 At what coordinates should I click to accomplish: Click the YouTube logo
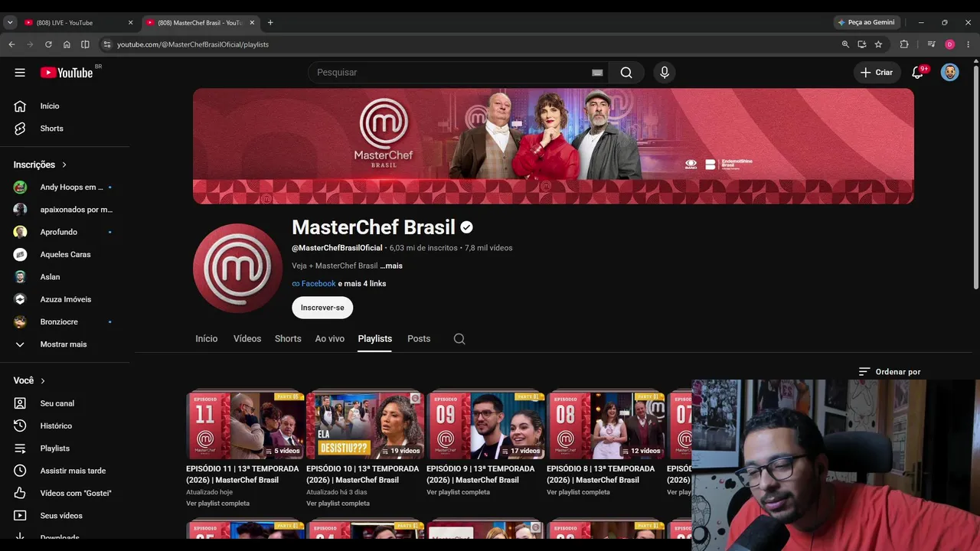pos(67,73)
